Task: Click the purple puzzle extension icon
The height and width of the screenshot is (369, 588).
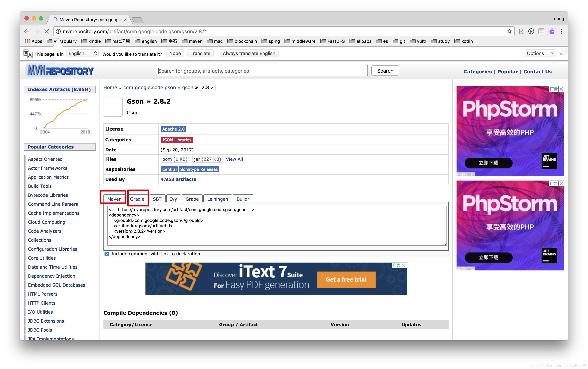Action: click(x=551, y=31)
